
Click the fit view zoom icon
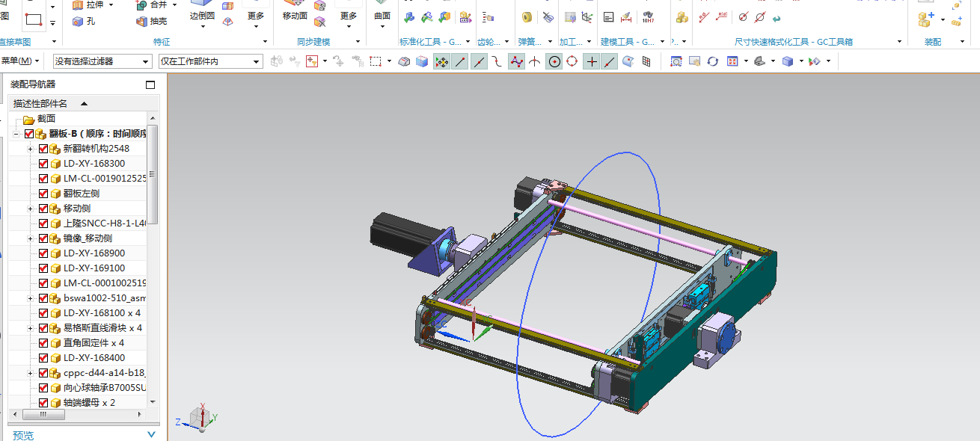[x=676, y=61]
